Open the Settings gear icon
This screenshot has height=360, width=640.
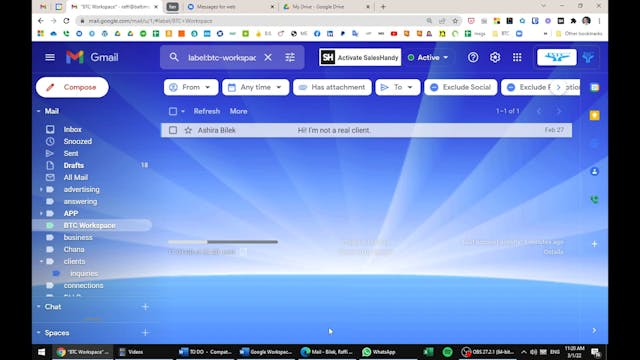pos(495,58)
